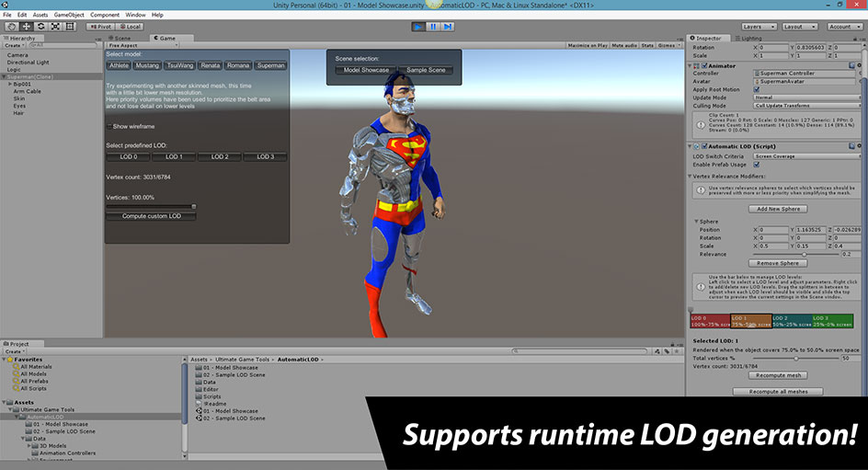Open the Scripts folder in project
The height and width of the screenshot is (470, 868).
(x=208, y=396)
